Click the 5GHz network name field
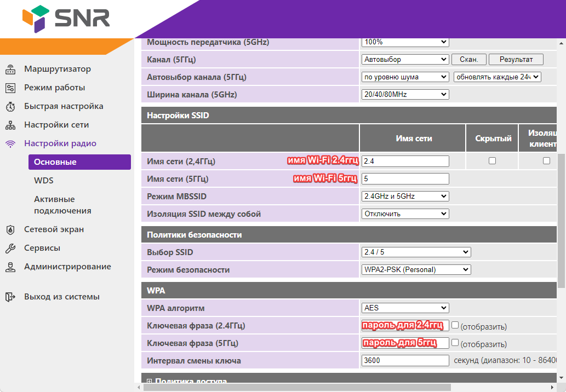Screen dimensions: 566x392 [405, 179]
